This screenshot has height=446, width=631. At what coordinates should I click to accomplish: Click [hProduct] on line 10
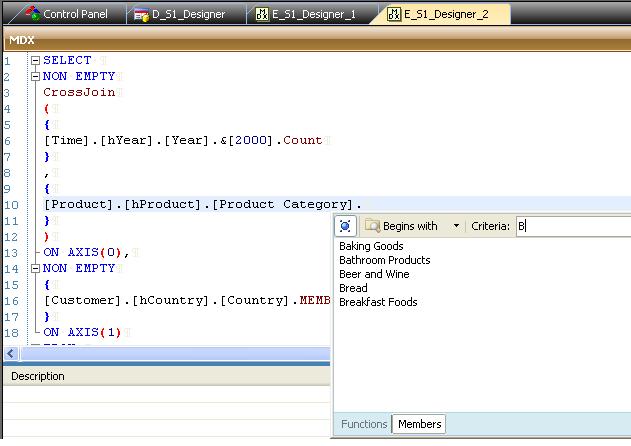pos(163,204)
